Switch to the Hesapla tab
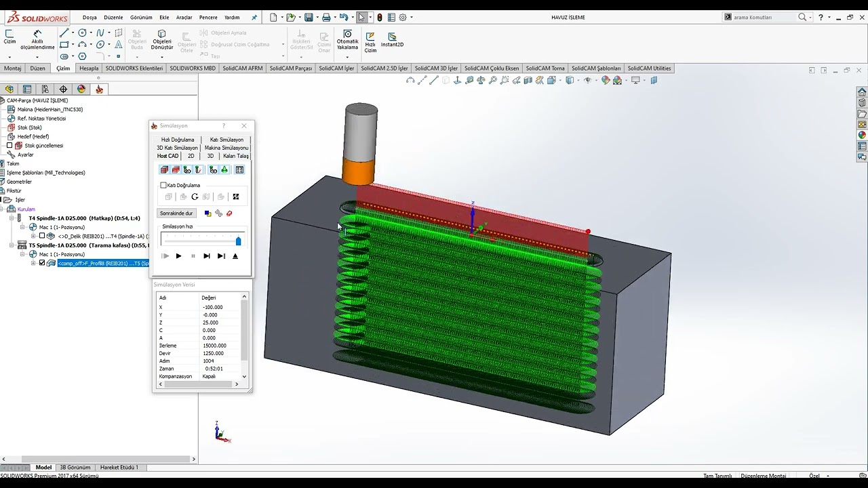The height and width of the screenshot is (488, 868). (89, 68)
